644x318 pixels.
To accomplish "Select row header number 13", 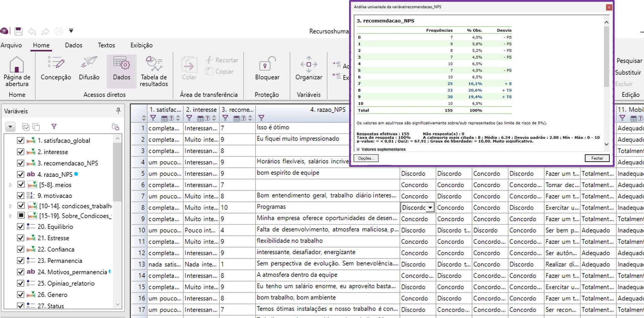I will tap(139, 264).
